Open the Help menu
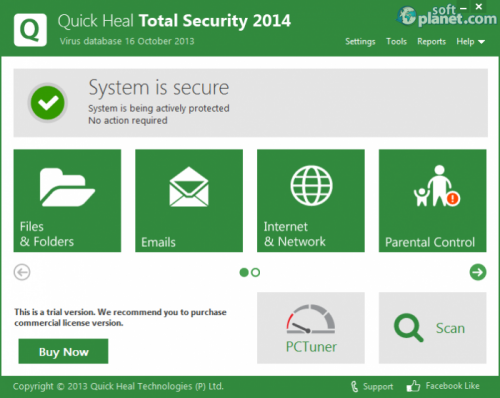Screen dimensions: 500x398 click(x=465, y=42)
